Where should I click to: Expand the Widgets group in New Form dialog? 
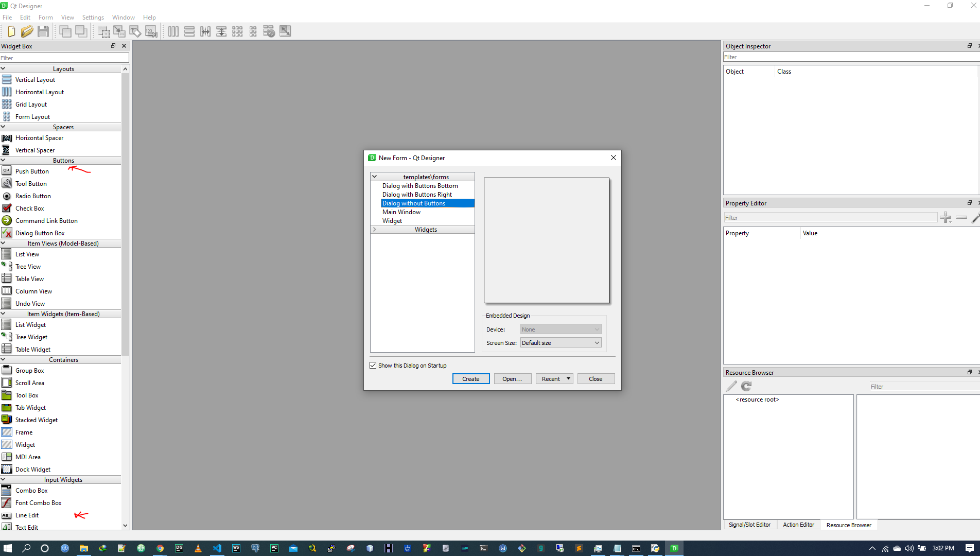(375, 229)
